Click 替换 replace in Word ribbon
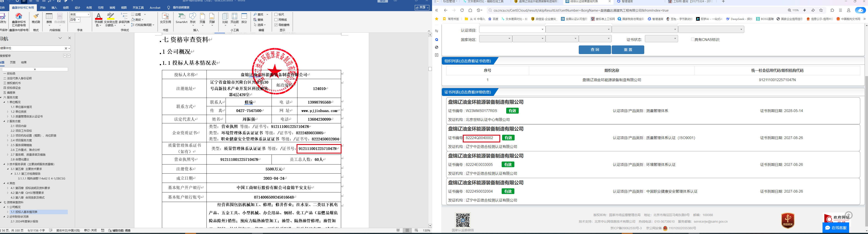Viewport: 868px width, 234px height. coord(259,20)
